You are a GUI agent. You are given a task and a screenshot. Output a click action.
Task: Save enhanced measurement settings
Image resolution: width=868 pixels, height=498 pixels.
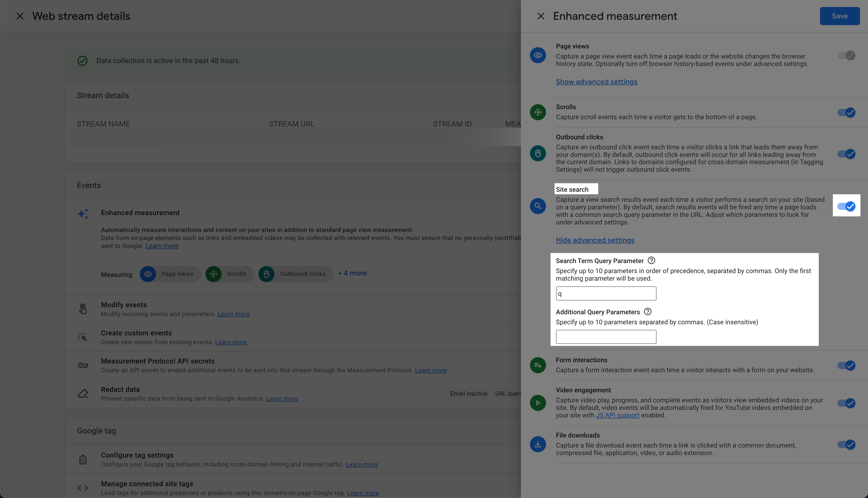[x=839, y=16]
